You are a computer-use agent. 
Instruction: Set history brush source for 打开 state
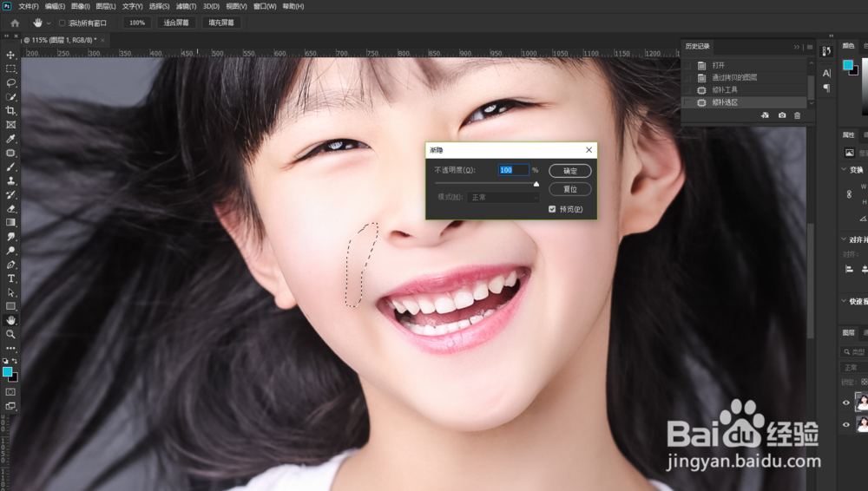687,65
